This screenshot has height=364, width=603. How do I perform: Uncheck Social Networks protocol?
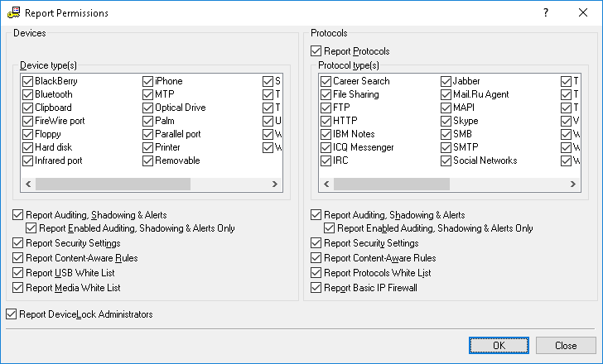(x=446, y=160)
